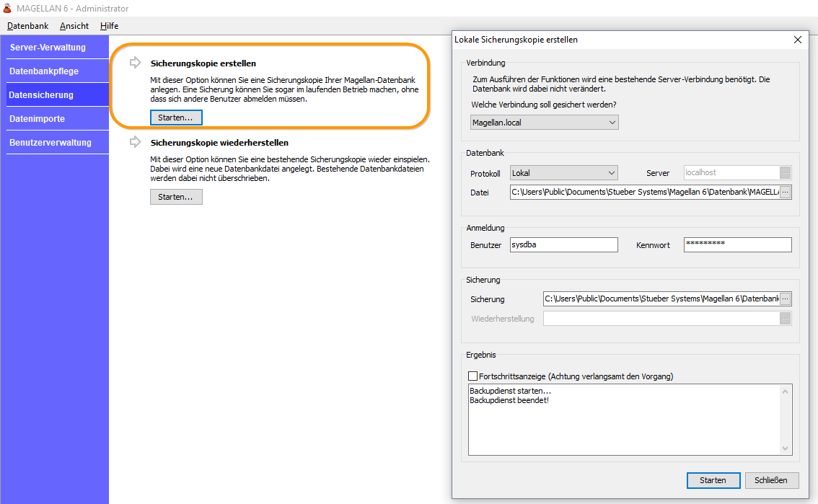
Task: Click the Schließen button
Action: (772, 480)
